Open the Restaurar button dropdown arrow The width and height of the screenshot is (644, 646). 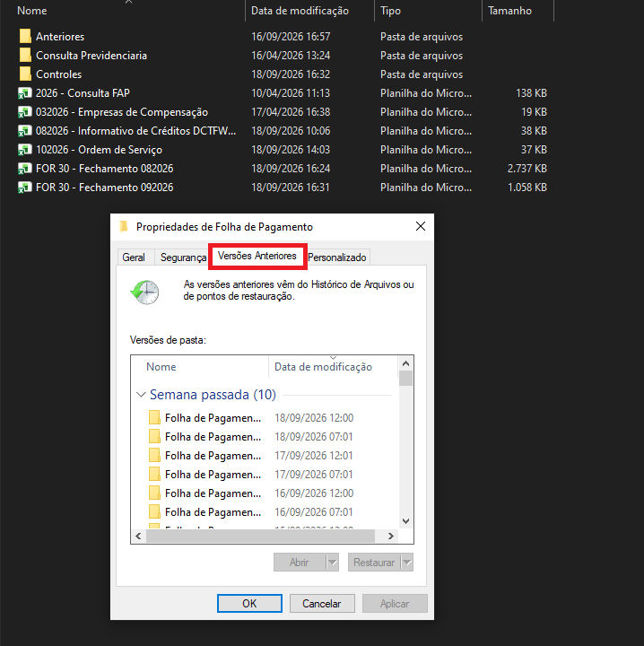coord(407,563)
